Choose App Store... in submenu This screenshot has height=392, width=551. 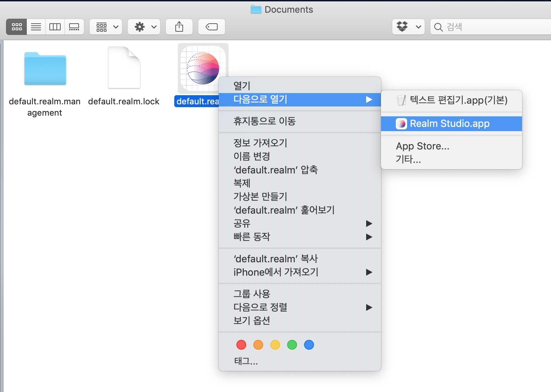(x=452, y=146)
